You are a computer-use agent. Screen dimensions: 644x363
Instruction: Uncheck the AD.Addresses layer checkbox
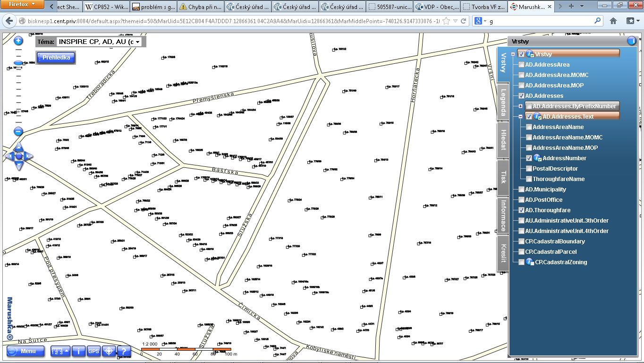(521, 96)
